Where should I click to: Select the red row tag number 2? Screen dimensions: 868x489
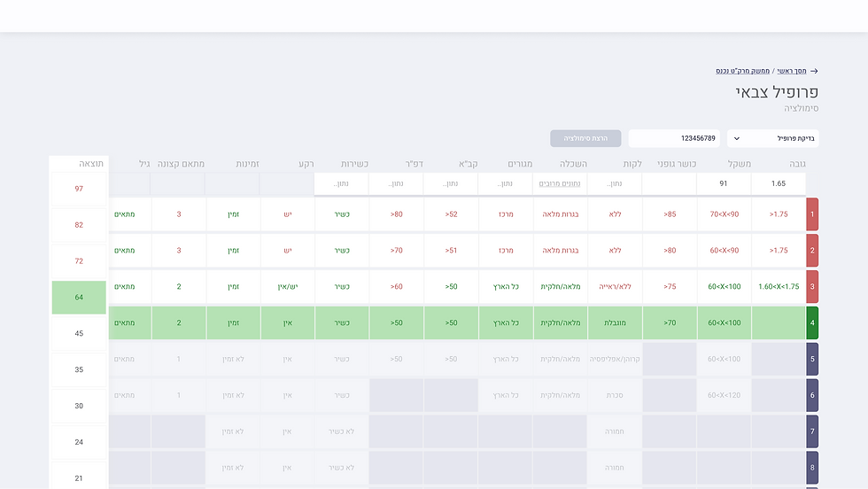[812, 251]
